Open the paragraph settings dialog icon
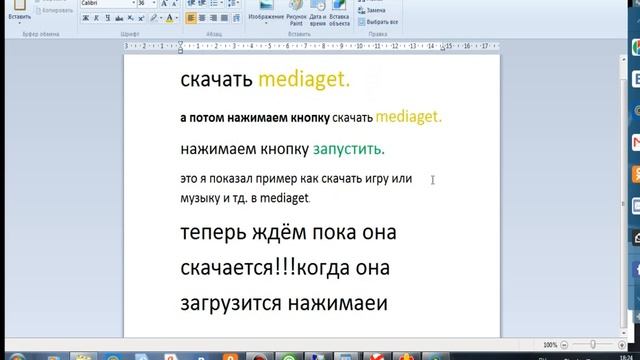Viewport: 640px width, 360px height. 236,18
